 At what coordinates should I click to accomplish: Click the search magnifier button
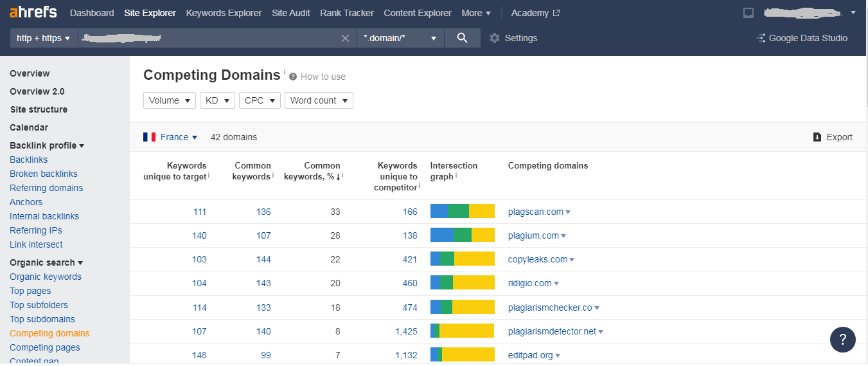pos(462,38)
